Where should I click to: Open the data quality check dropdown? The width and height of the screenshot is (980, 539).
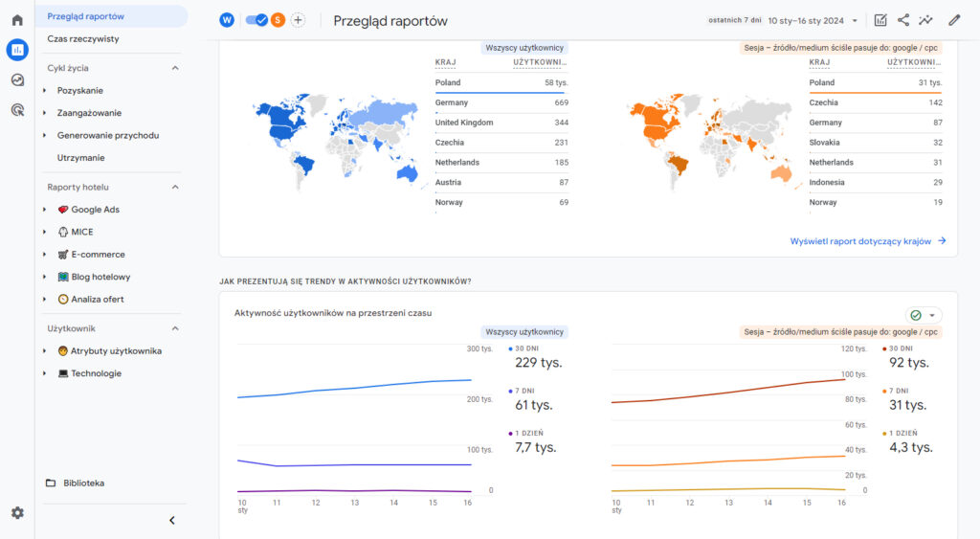pos(924,315)
